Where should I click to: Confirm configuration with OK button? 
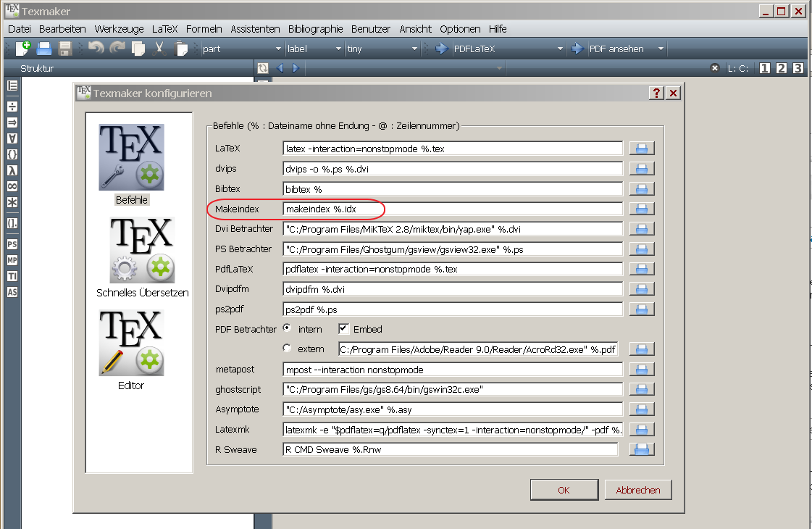coord(564,490)
